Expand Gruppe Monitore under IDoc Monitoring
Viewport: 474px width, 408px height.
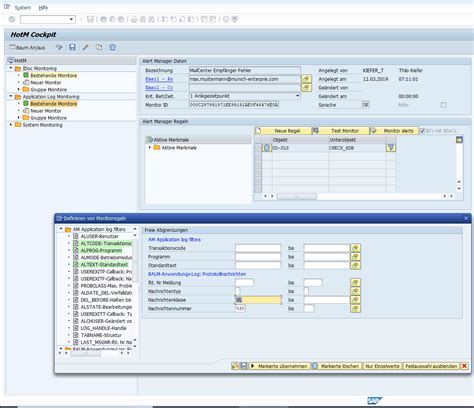(x=19, y=90)
